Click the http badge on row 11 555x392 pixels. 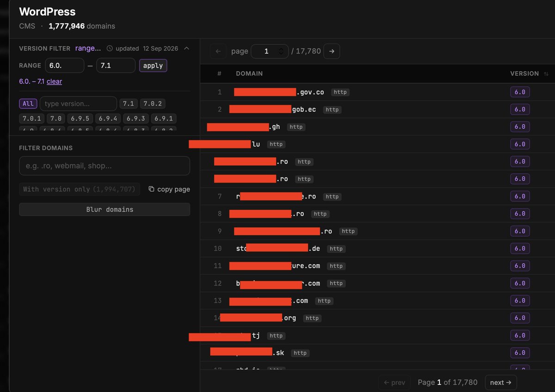(336, 266)
